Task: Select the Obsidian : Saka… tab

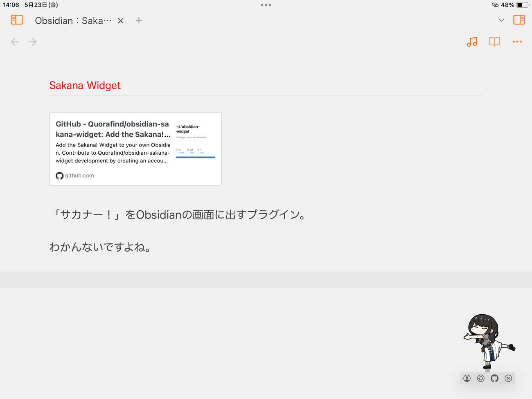Action: pos(73,20)
